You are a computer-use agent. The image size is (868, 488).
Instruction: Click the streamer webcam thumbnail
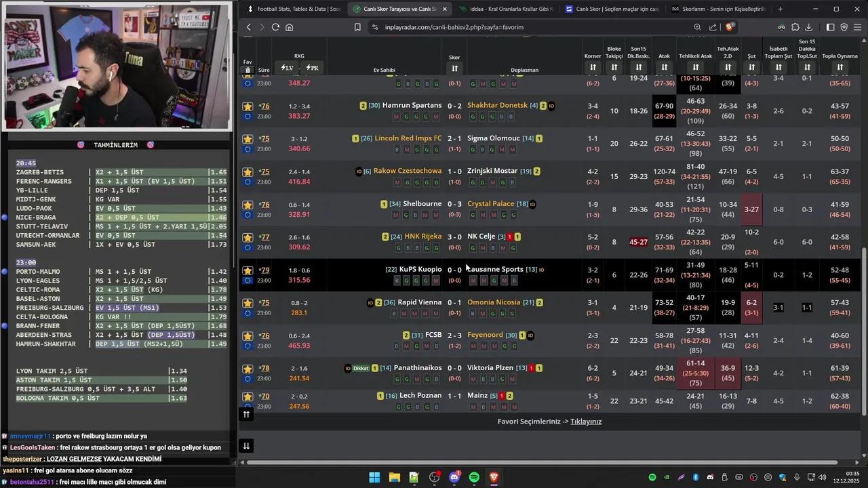pos(117,66)
